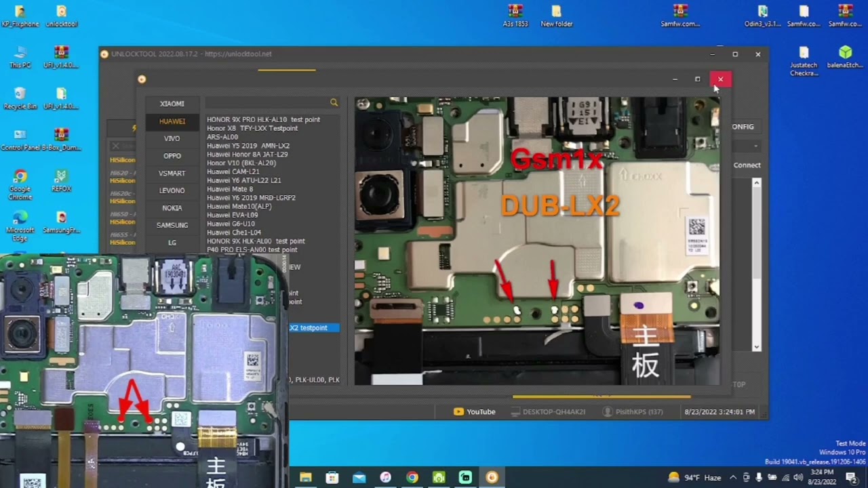The height and width of the screenshot is (488, 868).
Task: Click the DESKTOP-QH4AK2I computer name
Action: pyautogui.click(x=548, y=411)
